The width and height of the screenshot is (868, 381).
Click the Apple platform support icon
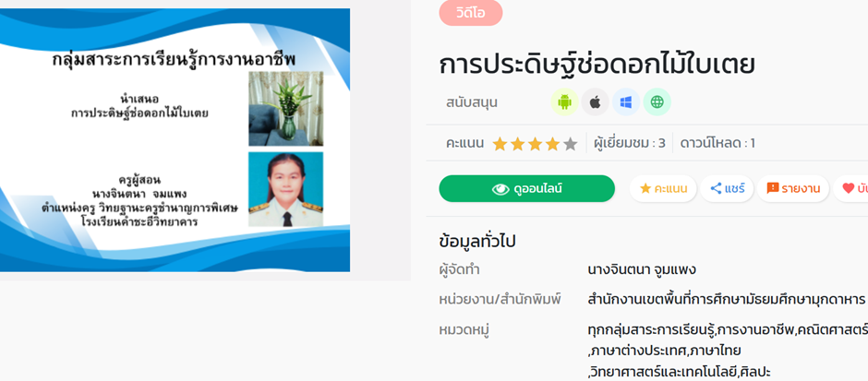595,102
